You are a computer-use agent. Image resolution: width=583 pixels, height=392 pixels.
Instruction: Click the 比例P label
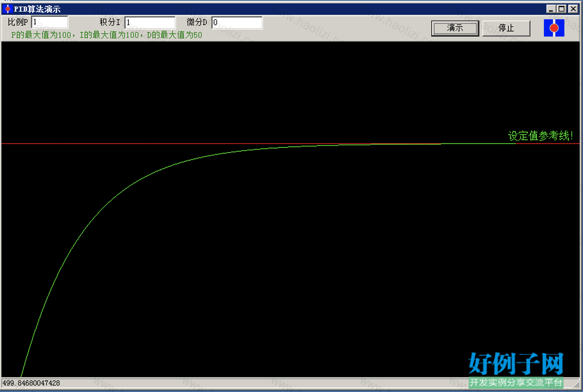coord(18,22)
